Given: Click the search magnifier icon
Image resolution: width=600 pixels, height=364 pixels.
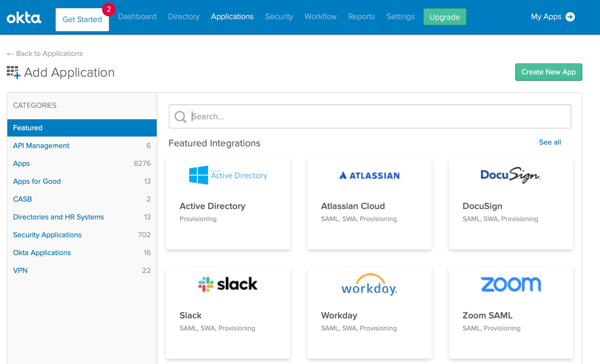Looking at the screenshot, I should [x=180, y=117].
